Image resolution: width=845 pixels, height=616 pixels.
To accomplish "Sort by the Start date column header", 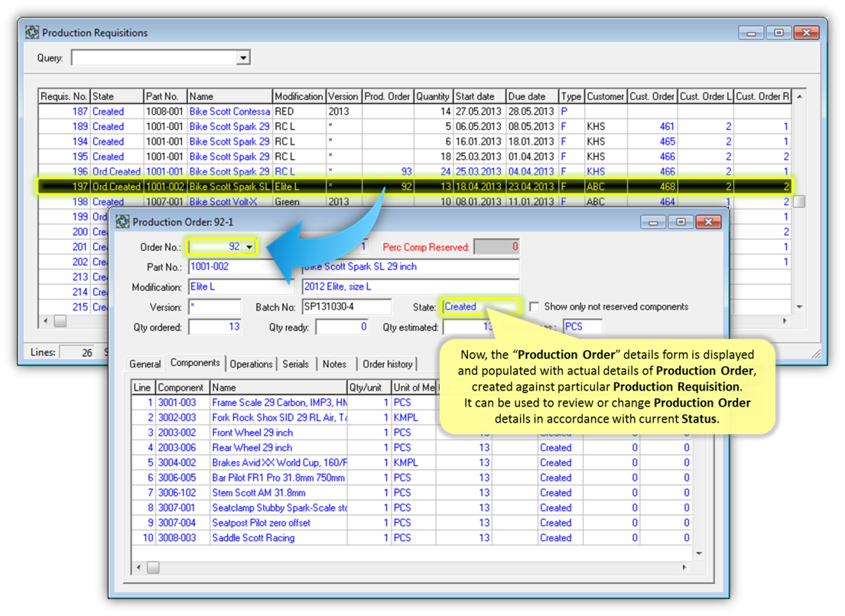I will [479, 96].
